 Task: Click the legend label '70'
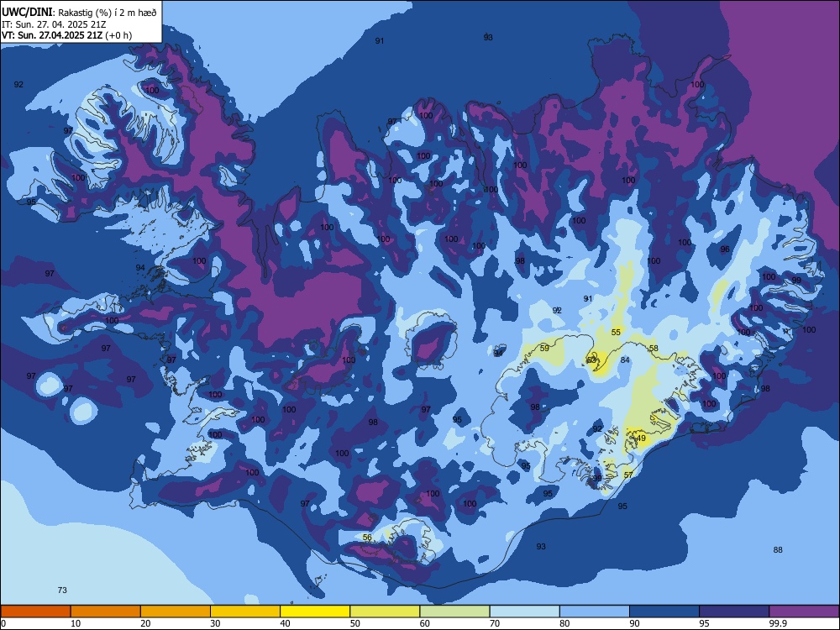click(x=495, y=623)
